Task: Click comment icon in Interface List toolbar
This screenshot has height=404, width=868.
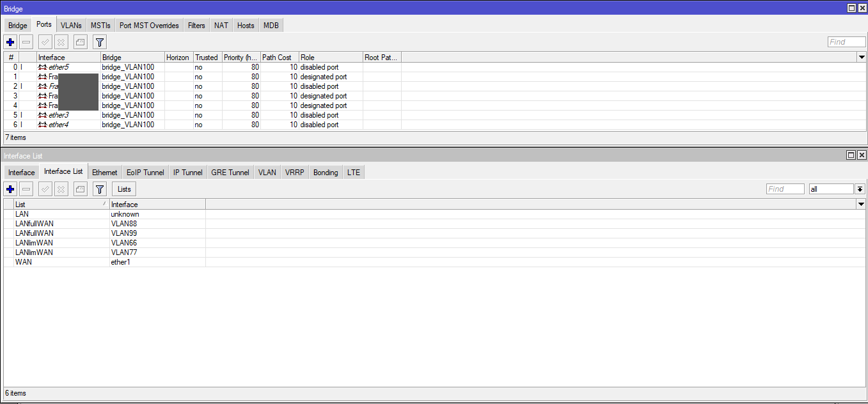Action: pos(80,189)
